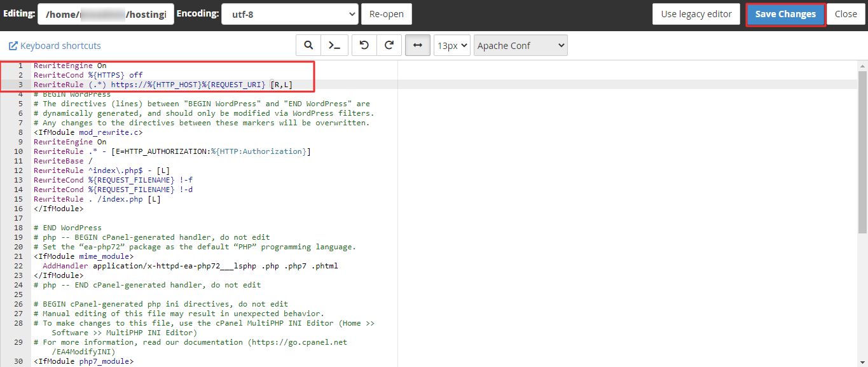This screenshot has width=868, height=367.
Task: Click the "# Set the ea-php72 package" comment line
Action: coord(195,247)
